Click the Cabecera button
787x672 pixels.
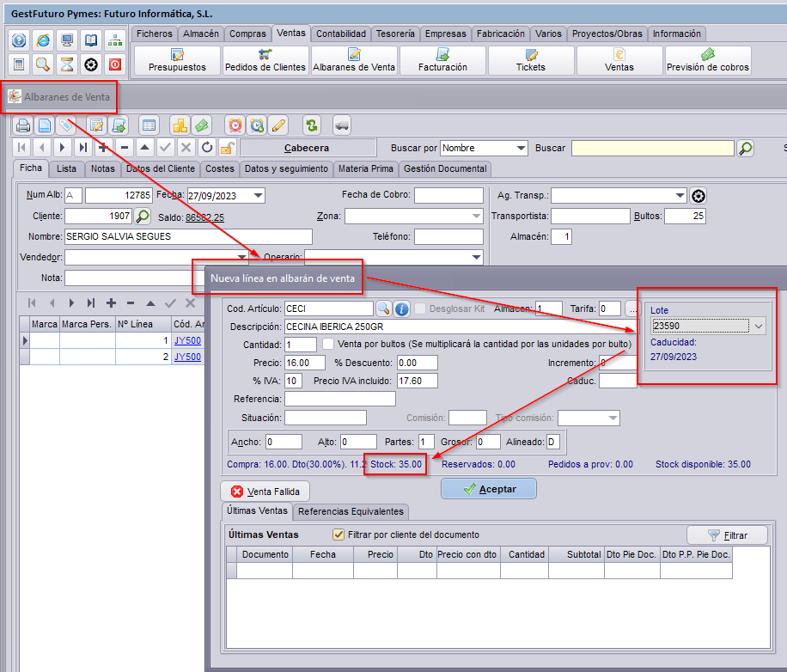[308, 148]
